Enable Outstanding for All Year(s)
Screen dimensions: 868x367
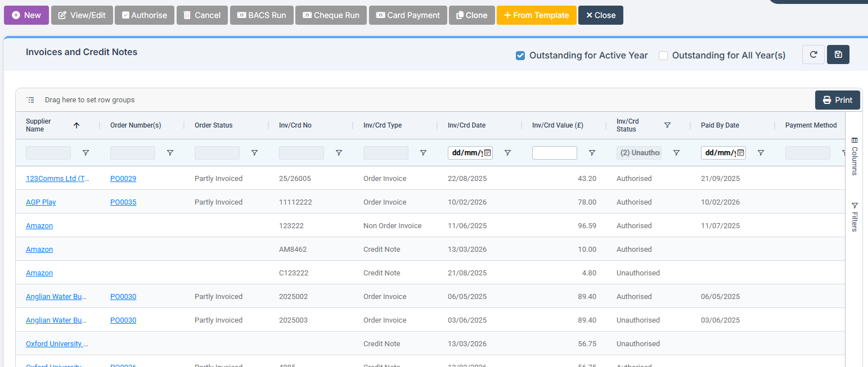click(x=663, y=55)
